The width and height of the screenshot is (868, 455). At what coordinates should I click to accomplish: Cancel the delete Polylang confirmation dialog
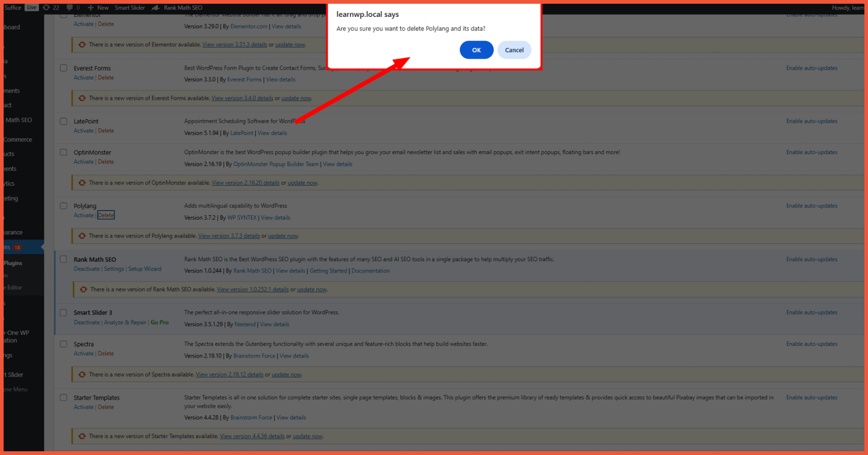point(514,50)
